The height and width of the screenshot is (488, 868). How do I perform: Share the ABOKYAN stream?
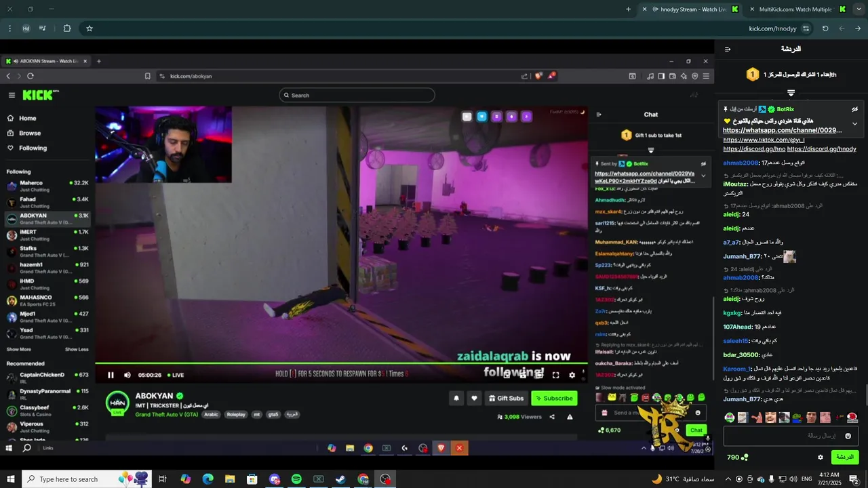pyautogui.click(x=552, y=417)
